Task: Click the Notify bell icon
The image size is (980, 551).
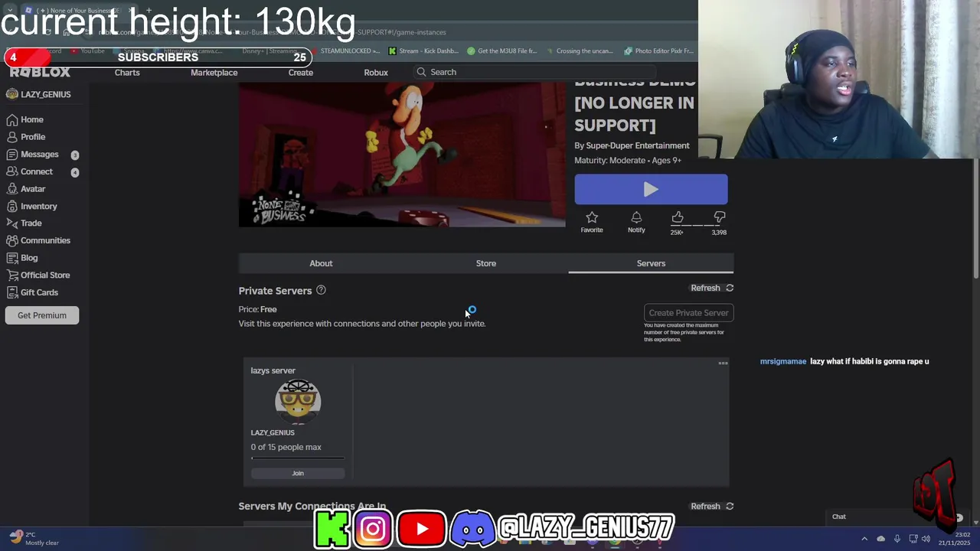Action: tap(636, 218)
